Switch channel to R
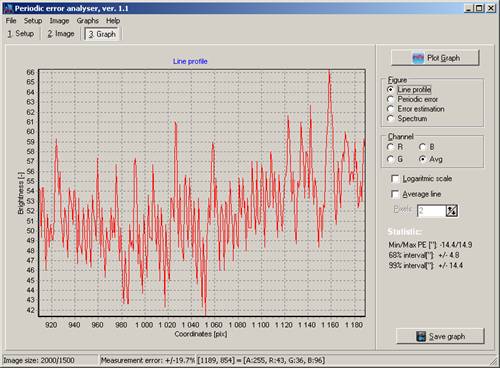 click(x=391, y=147)
